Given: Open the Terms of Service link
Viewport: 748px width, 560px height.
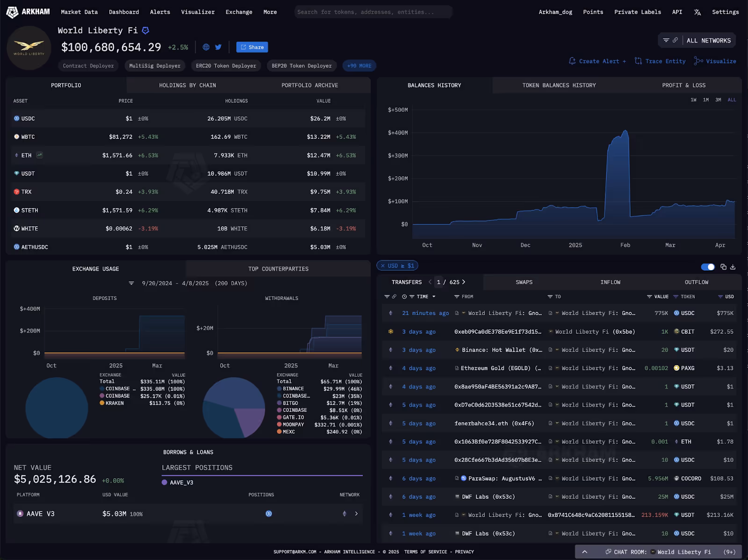Looking at the screenshot, I should click(x=425, y=552).
